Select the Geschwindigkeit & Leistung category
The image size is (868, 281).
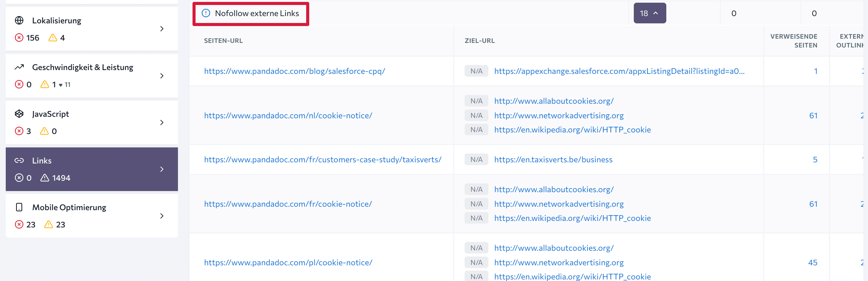pos(92,76)
